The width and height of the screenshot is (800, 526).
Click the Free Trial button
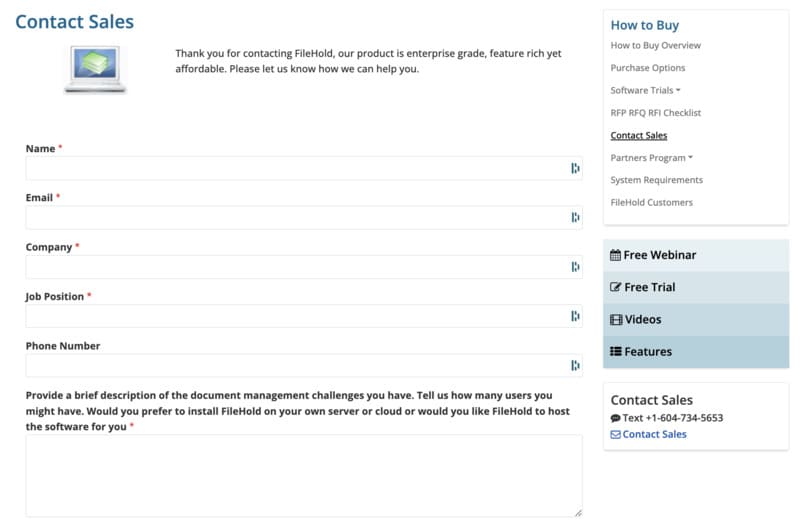[x=696, y=287]
